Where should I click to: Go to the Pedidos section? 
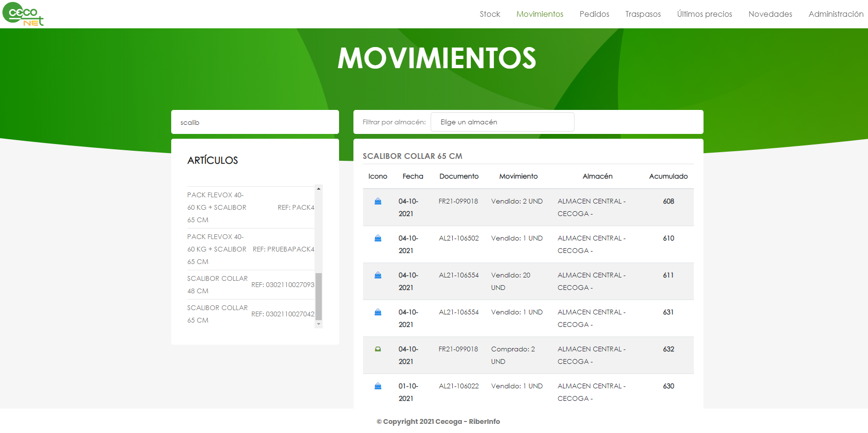(x=594, y=14)
